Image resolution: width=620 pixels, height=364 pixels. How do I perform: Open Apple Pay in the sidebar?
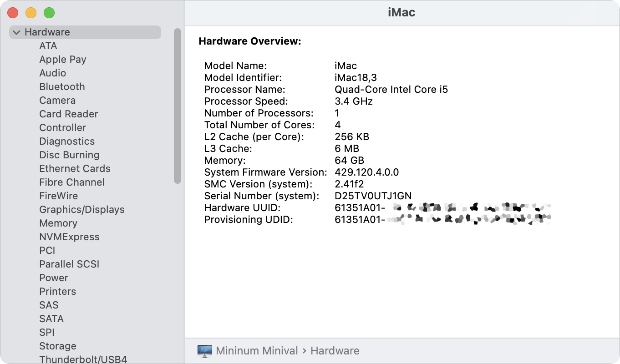63,60
